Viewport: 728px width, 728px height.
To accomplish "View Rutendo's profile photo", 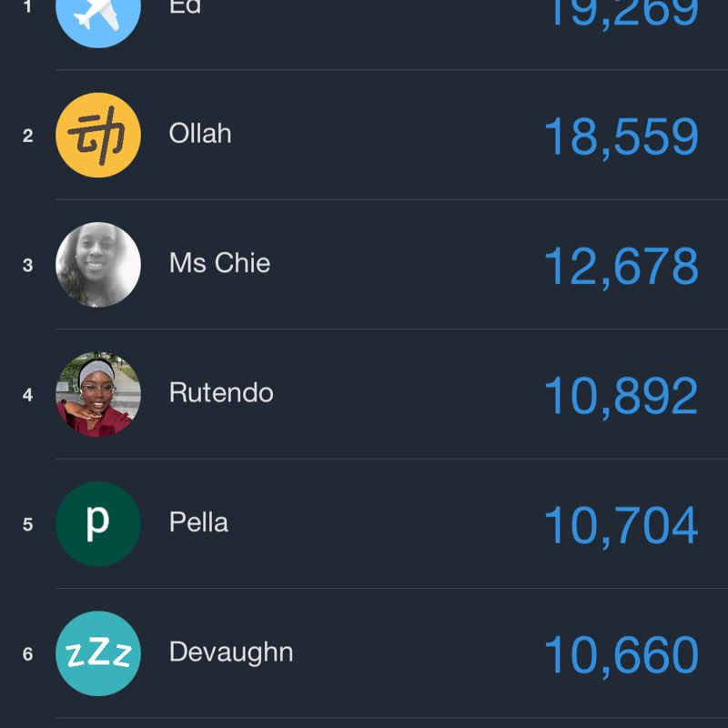I will (98, 394).
